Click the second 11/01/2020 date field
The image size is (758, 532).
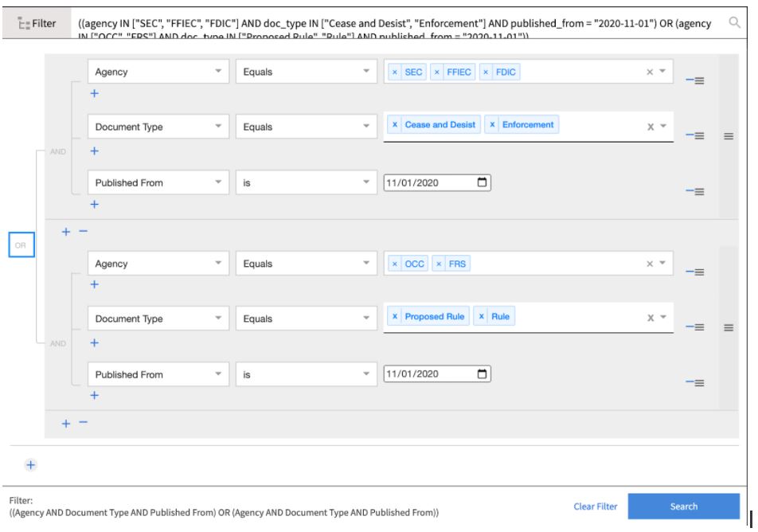(x=437, y=374)
